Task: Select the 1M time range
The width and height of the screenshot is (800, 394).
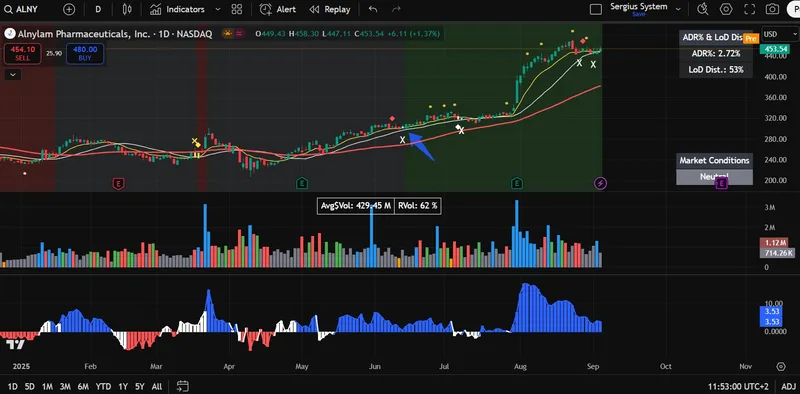Action: pyautogui.click(x=47, y=386)
